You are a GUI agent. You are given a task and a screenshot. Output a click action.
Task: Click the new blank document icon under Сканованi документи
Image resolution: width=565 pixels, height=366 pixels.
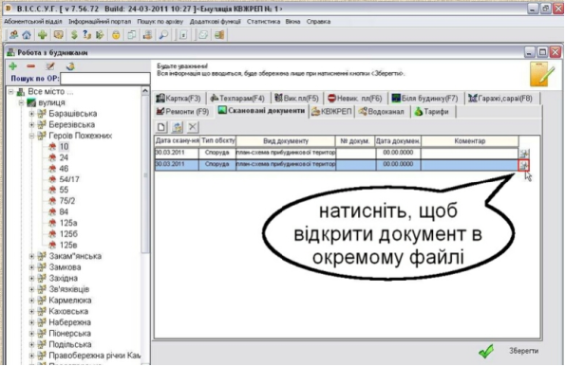[x=161, y=127]
